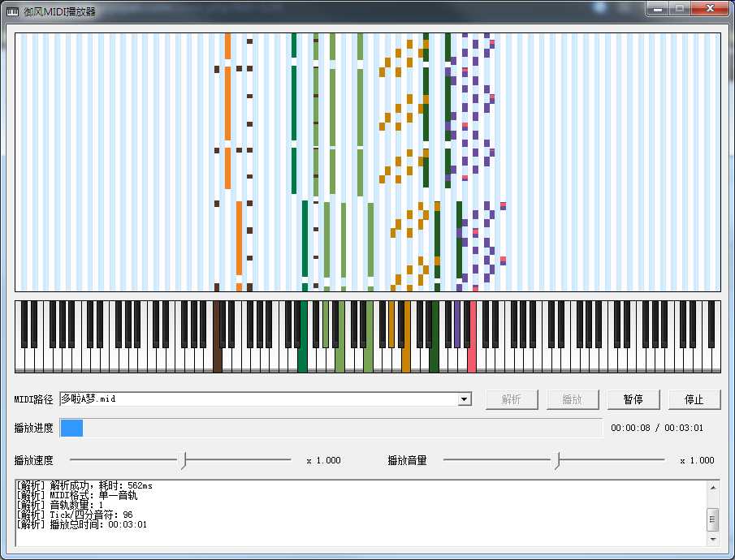
Task: Pause playback with the 暂停 button
Action: (633, 399)
